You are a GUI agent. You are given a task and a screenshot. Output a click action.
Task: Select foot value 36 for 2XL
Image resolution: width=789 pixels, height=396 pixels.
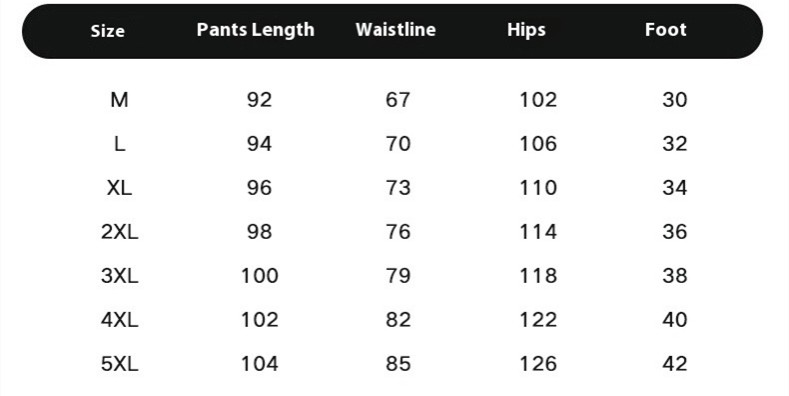coord(674,232)
